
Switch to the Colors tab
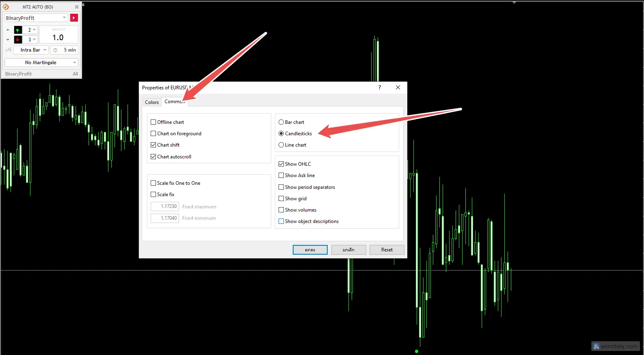tap(152, 102)
